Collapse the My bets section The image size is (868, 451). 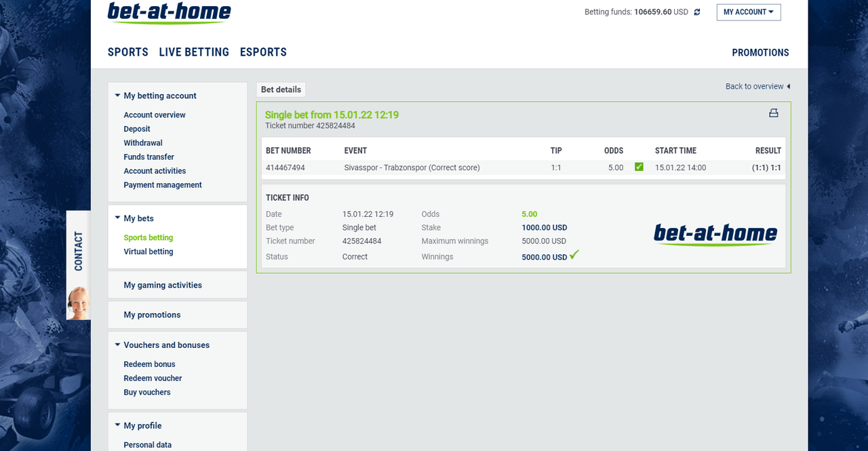click(117, 218)
